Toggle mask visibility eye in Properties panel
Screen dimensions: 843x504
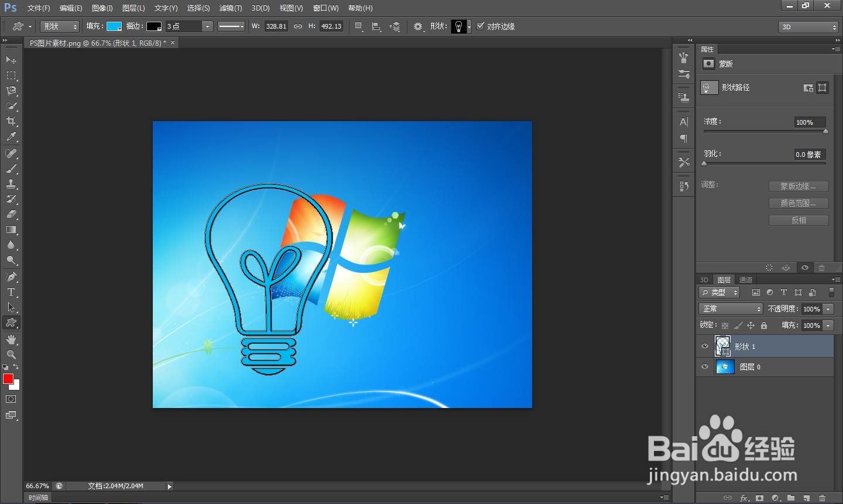[x=805, y=268]
